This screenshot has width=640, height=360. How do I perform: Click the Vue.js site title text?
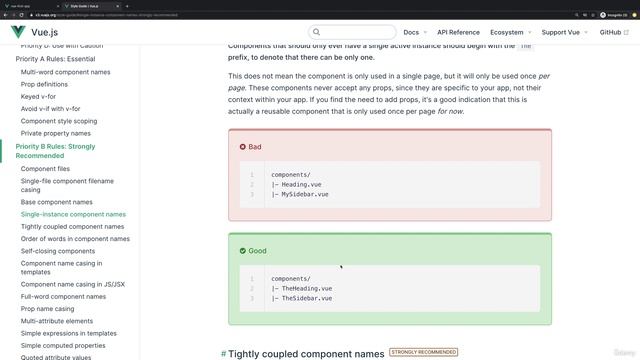coord(44,32)
